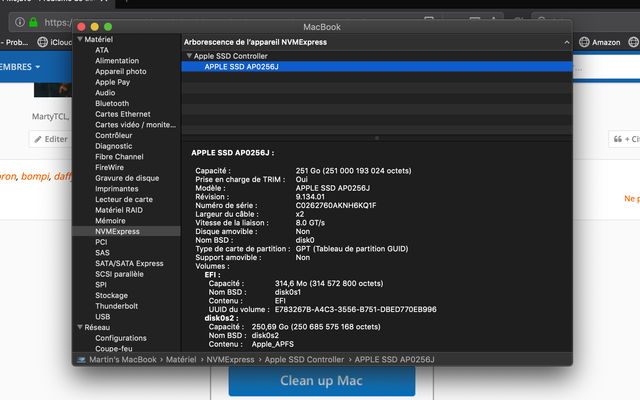The image size is (640, 400).
Task: Click Martin's MacBook computer icon in path bar
Action: tap(81, 360)
